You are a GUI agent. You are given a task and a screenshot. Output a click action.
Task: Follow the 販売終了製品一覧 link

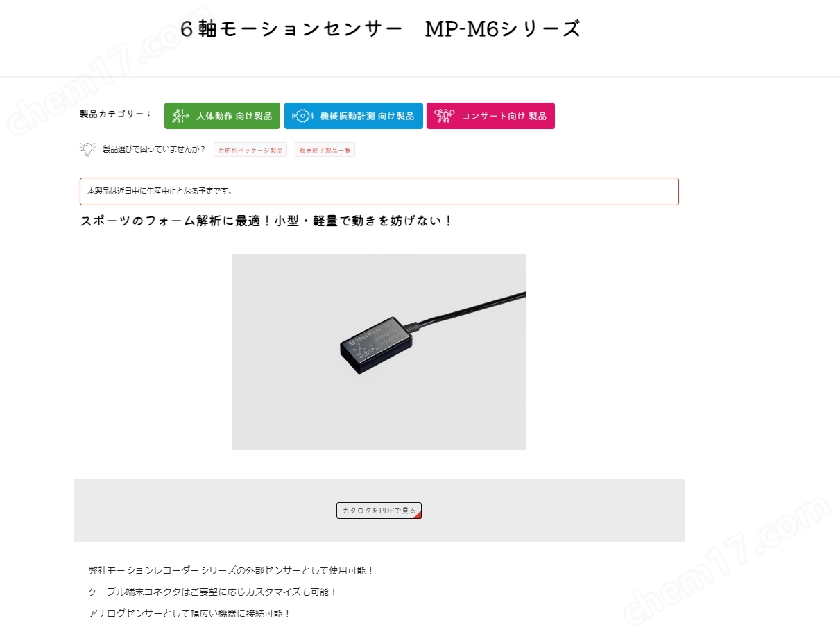[x=325, y=150]
